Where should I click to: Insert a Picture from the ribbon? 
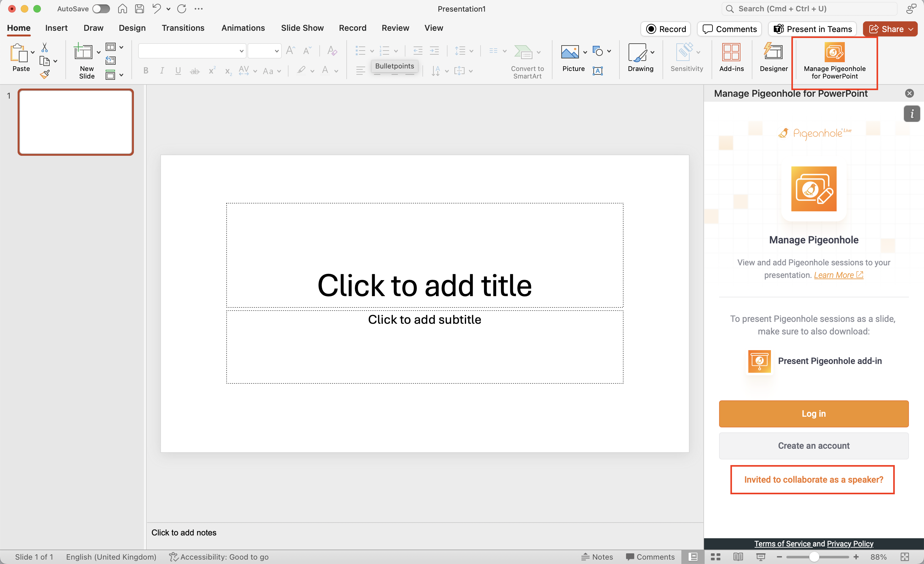pyautogui.click(x=570, y=52)
